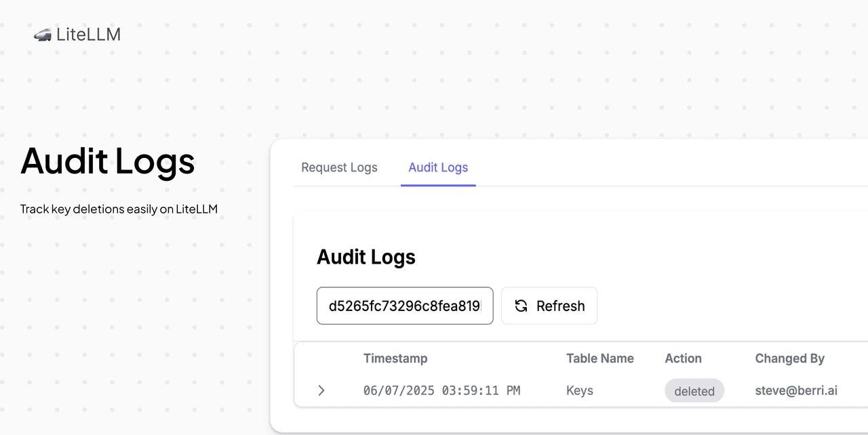The image size is (868, 435).
Task: Click the LiteLLM train logo icon
Action: coord(43,35)
